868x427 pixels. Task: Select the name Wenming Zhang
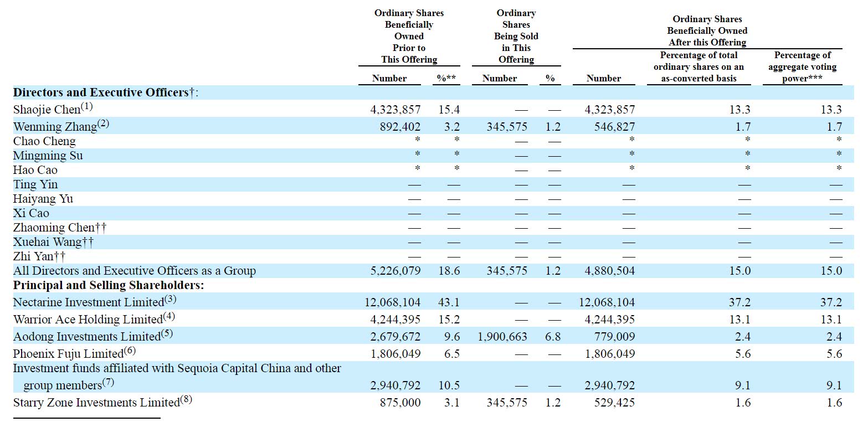[x=55, y=127]
